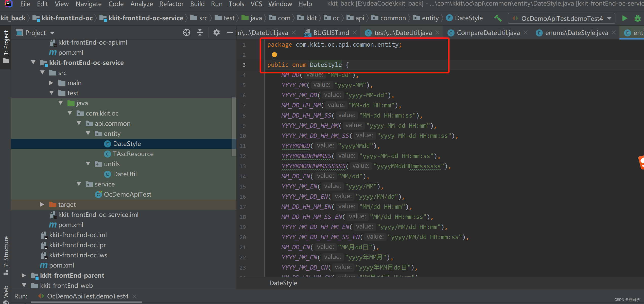Switch to the BUGLIST.md tab
Viewport: 644px width, 304px height.
(x=331, y=33)
